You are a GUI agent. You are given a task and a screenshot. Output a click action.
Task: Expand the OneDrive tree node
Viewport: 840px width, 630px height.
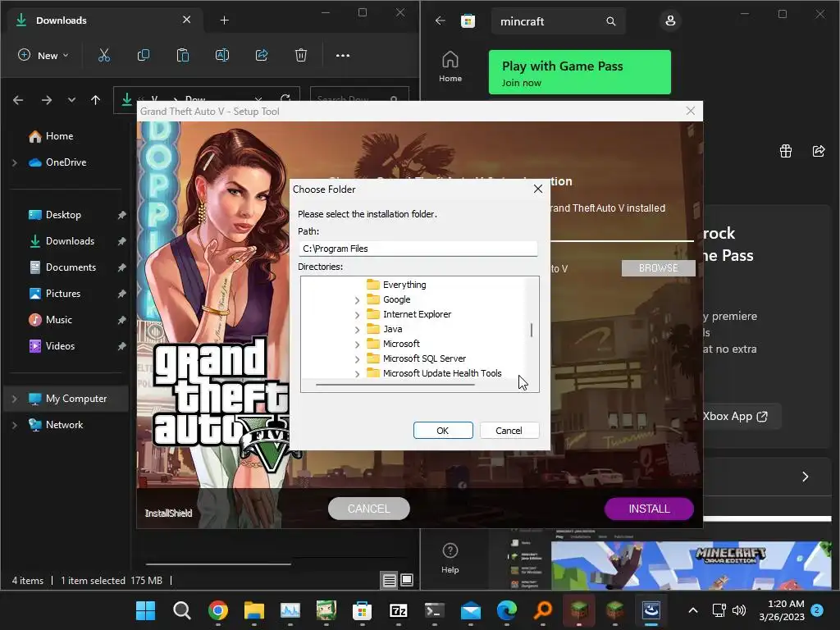(x=15, y=162)
